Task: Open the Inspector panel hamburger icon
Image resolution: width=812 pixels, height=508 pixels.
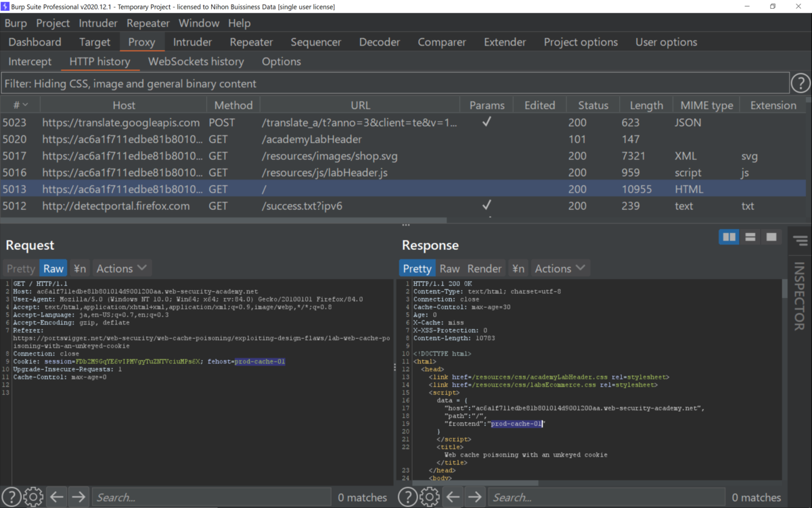Action: tap(800, 241)
